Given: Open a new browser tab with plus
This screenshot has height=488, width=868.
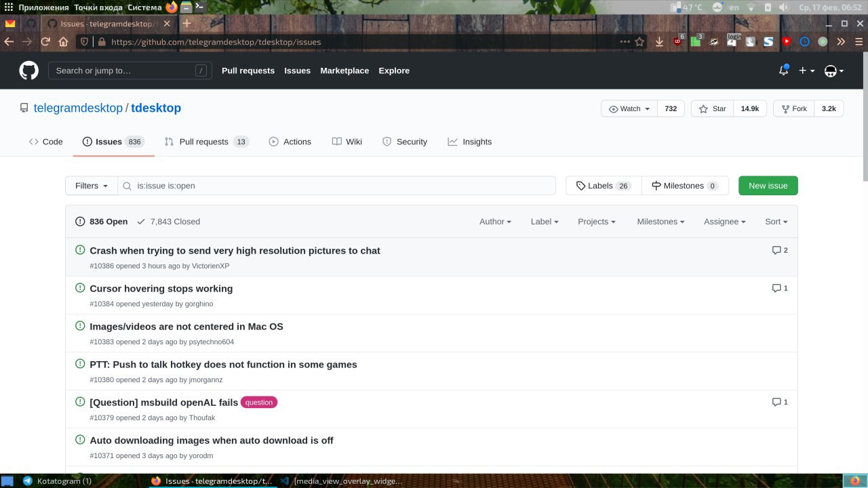Looking at the screenshot, I should tap(187, 23).
